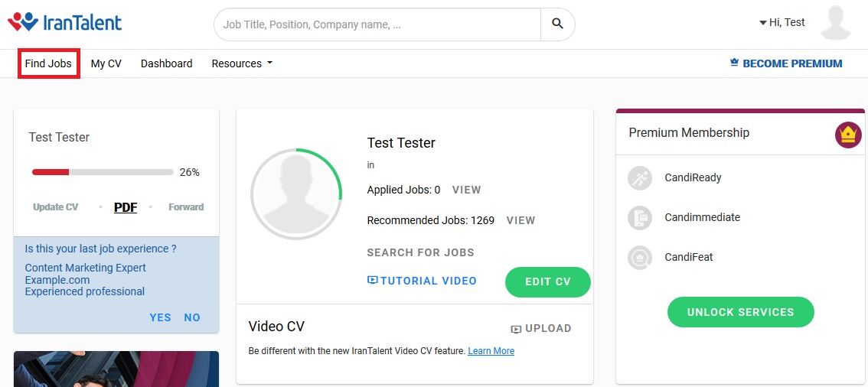The image size is (868, 387).
Task: Click the search magnifier icon
Action: click(557, 24)
